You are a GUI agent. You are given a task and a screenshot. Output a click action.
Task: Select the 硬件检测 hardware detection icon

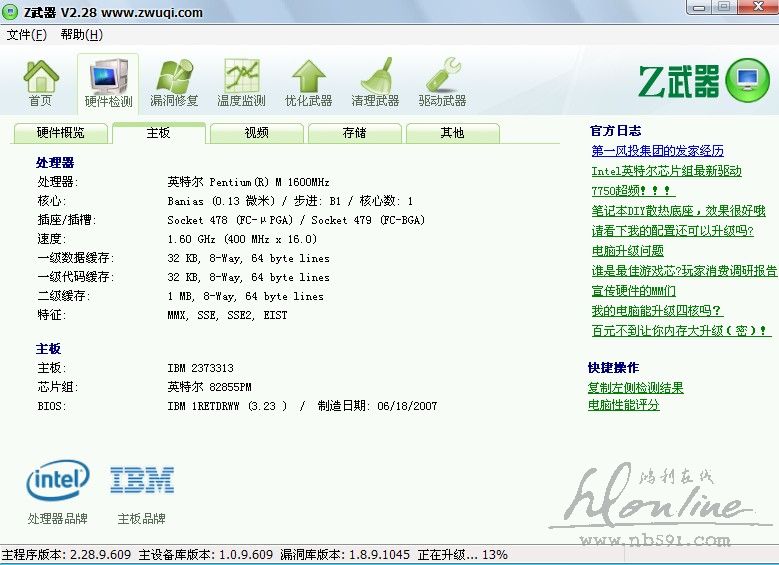click(x=108, y=83)
